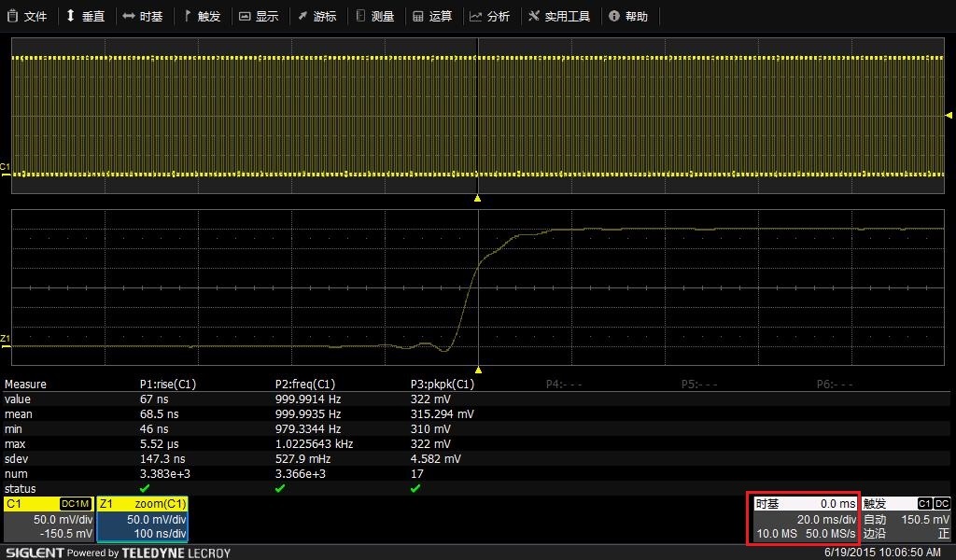Image resolution: width=956 pixels, height=560 pixels.
Task: Click the 运算 (Math) calculator icon
Action: pos(418,17)
